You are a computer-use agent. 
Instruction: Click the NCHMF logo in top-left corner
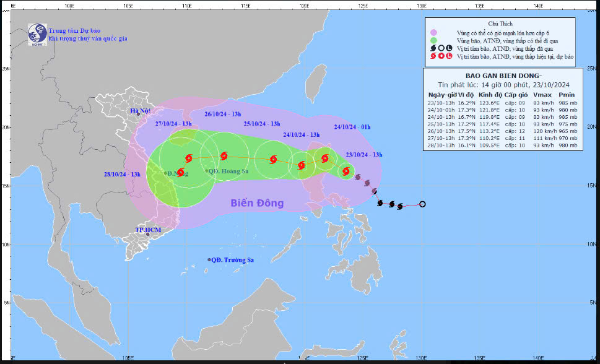click(37, 33)
